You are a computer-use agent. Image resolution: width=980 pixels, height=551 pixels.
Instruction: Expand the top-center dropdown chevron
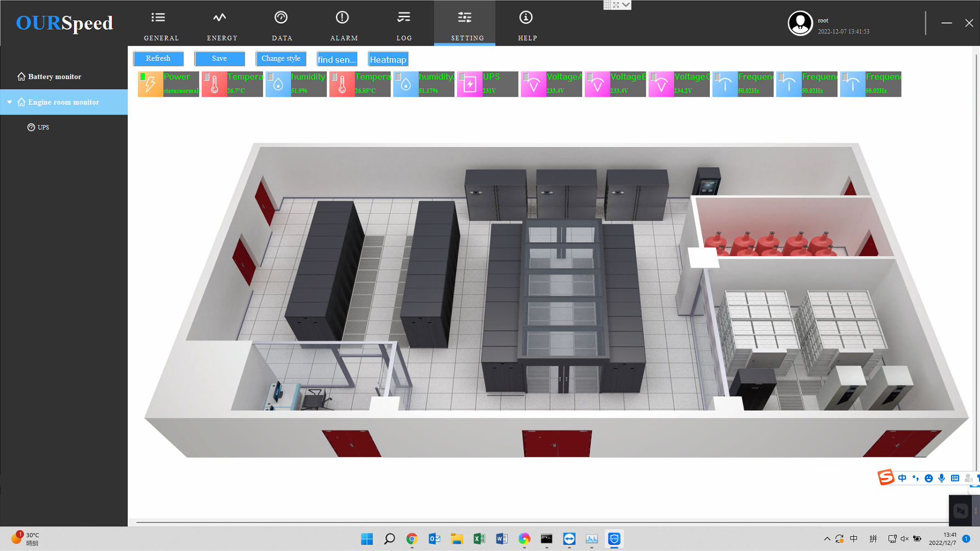coord(626,5)
